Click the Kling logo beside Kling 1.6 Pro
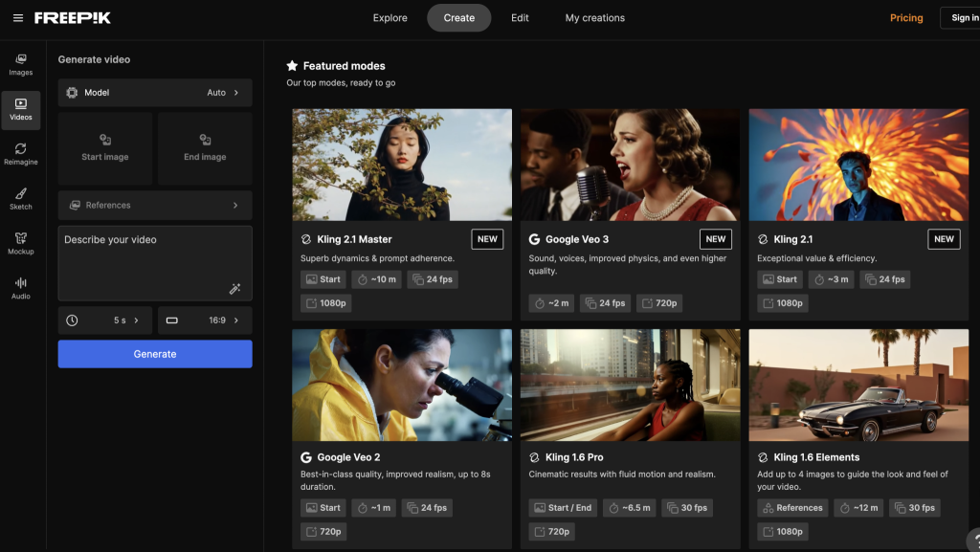Viewport: 980px width, 552px height. [534, 457]
